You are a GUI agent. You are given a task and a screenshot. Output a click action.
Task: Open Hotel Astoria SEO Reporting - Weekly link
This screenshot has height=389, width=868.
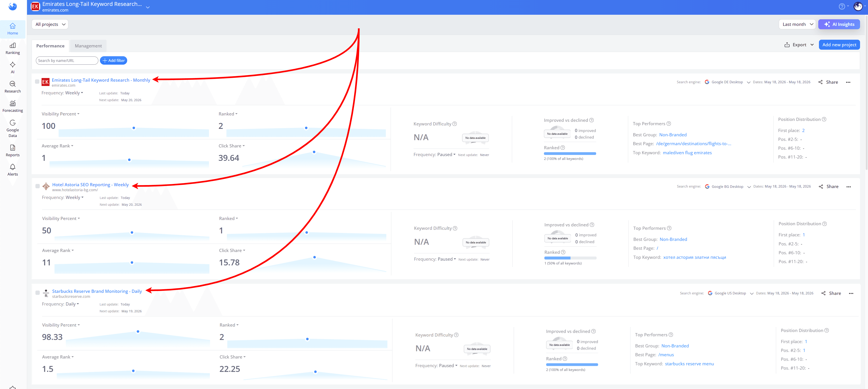(x=90, y=184)
